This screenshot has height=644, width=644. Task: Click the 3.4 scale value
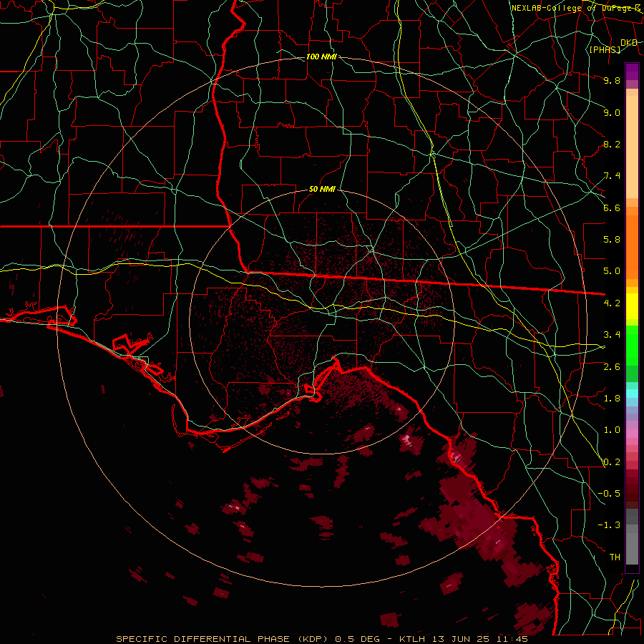[x=612, y=335]
